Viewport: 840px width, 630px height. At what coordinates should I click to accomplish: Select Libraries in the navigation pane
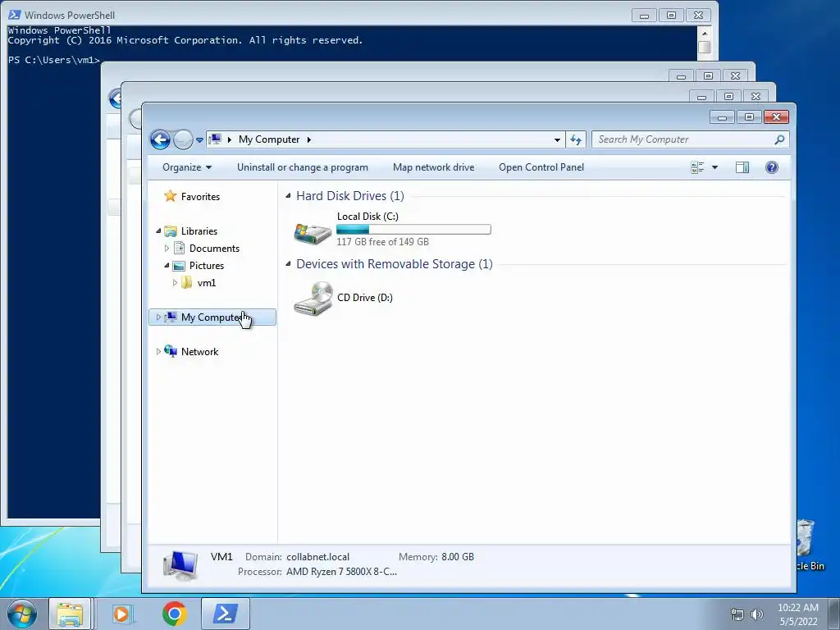[x=199, y=231]
